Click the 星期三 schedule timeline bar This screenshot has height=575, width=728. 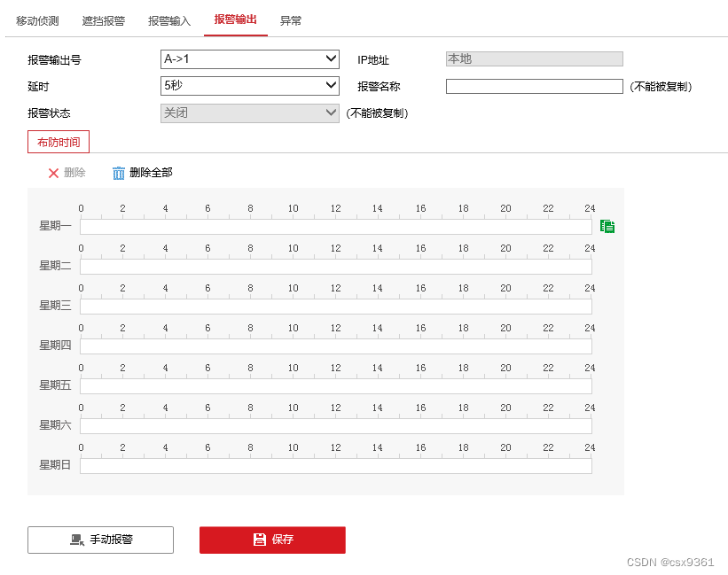coord(336,307)
